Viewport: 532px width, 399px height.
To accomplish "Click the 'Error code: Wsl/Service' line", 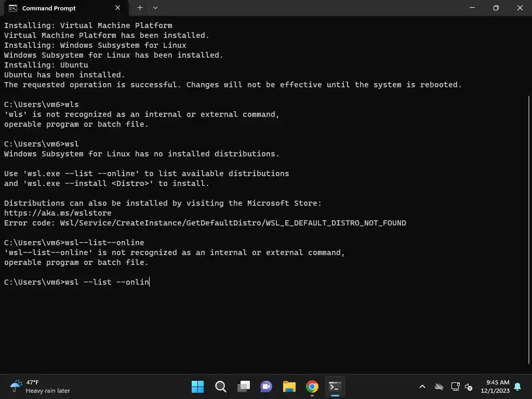I will point(205,223).
